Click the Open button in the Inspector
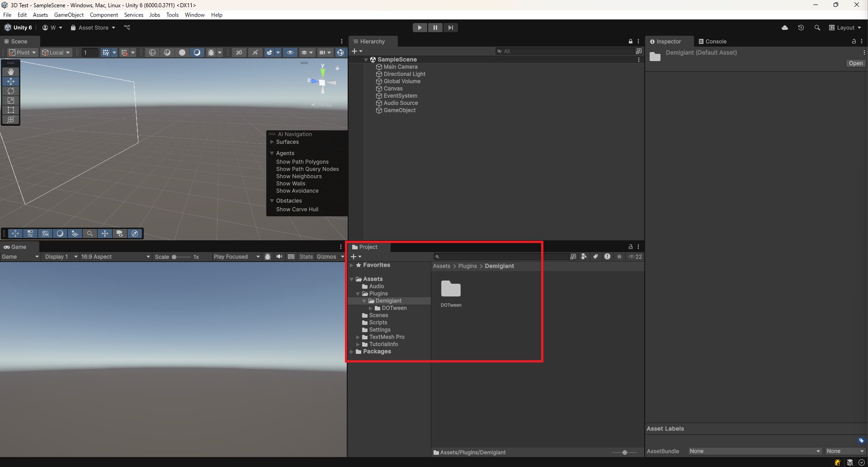The height and width of the screenshot is (467, 868). 855,63
